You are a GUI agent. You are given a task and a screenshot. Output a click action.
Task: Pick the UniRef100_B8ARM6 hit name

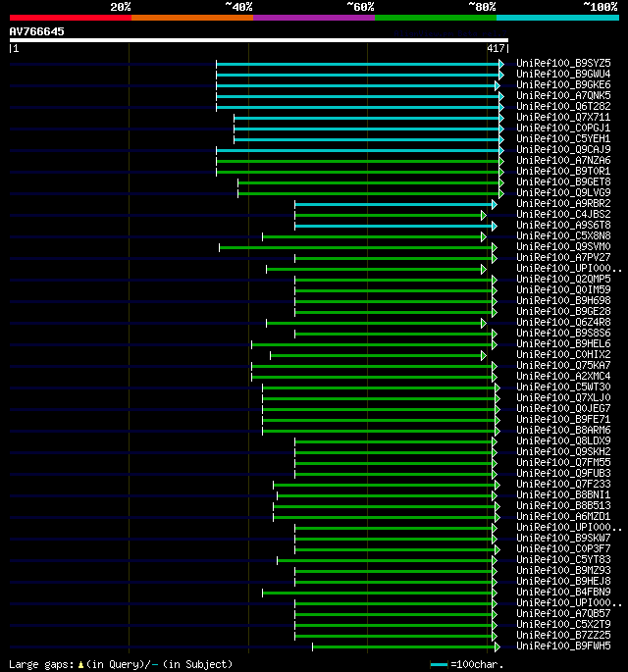tap(563, 431)
